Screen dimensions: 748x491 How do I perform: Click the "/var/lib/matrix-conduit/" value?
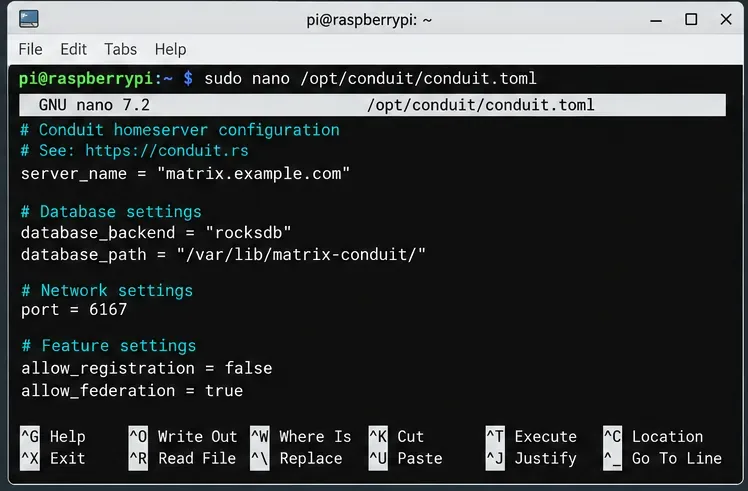pos(301,254)
